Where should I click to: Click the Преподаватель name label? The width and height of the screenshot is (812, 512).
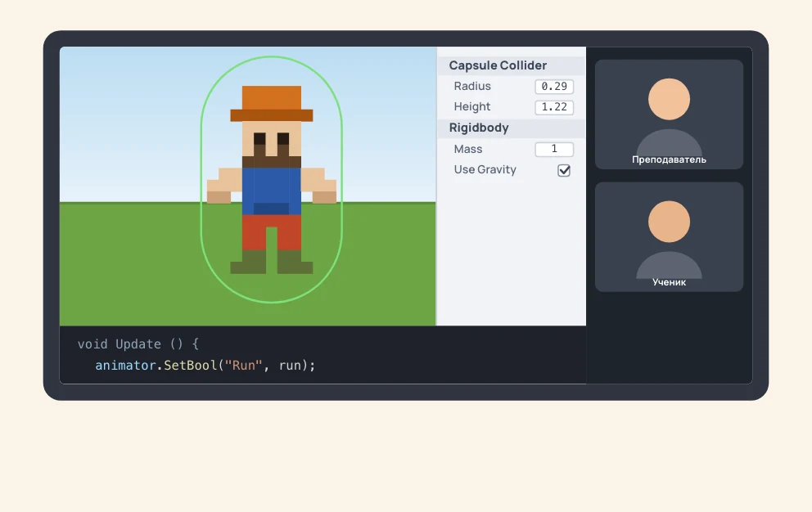pos(669,159)
